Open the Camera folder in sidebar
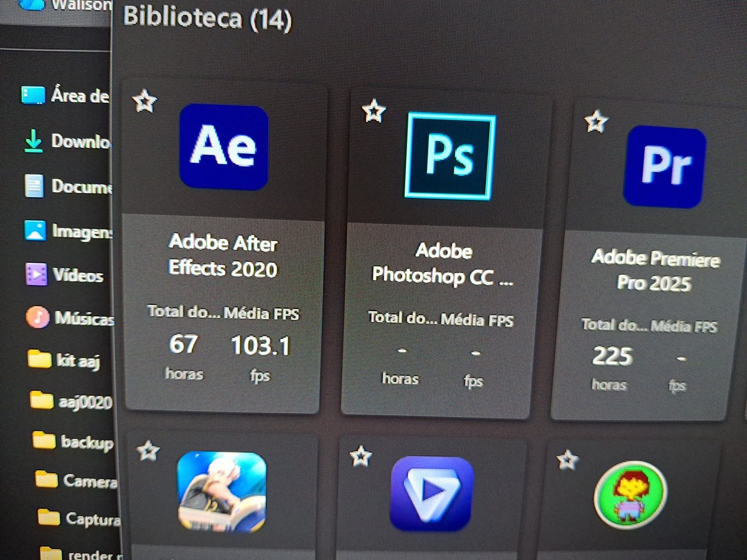Image resolution: width=747 pixels, height=560 pixels. click(76, 480)
